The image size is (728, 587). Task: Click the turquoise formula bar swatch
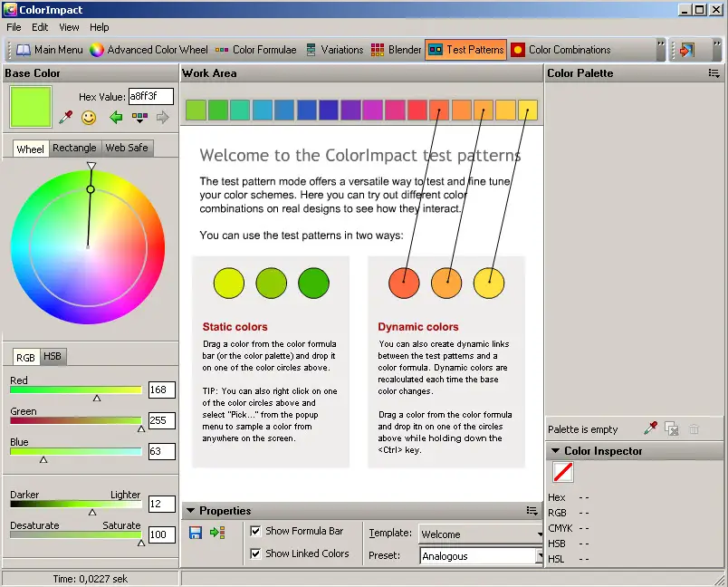240,111
